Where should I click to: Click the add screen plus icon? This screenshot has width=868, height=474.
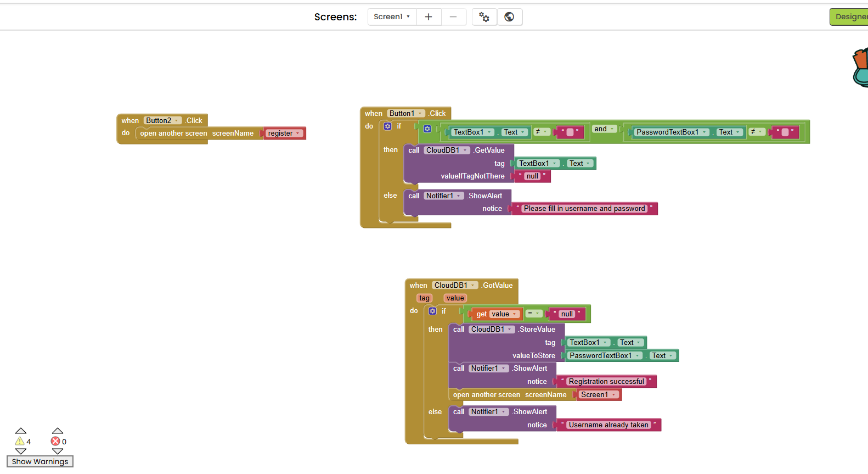click(429, 17)
